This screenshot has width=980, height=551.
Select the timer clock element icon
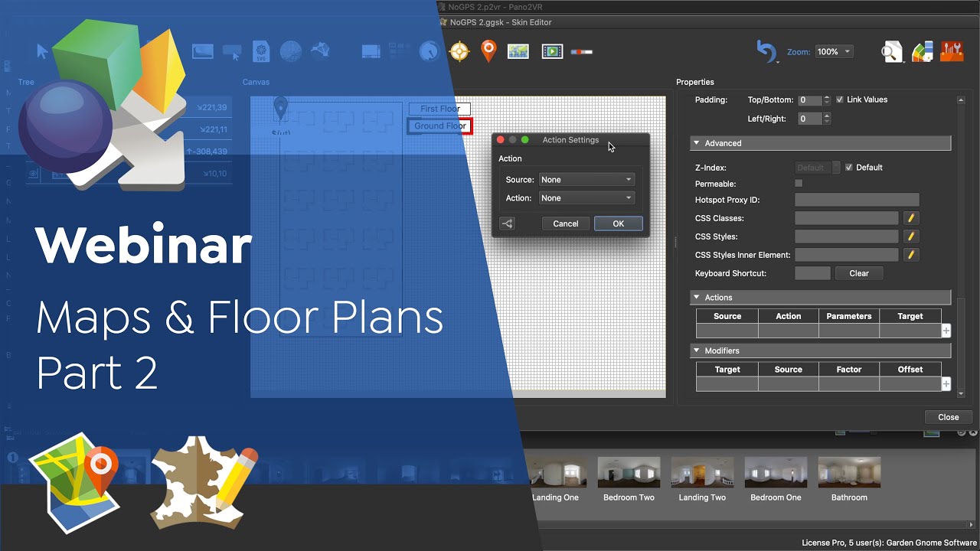(430, 51)
